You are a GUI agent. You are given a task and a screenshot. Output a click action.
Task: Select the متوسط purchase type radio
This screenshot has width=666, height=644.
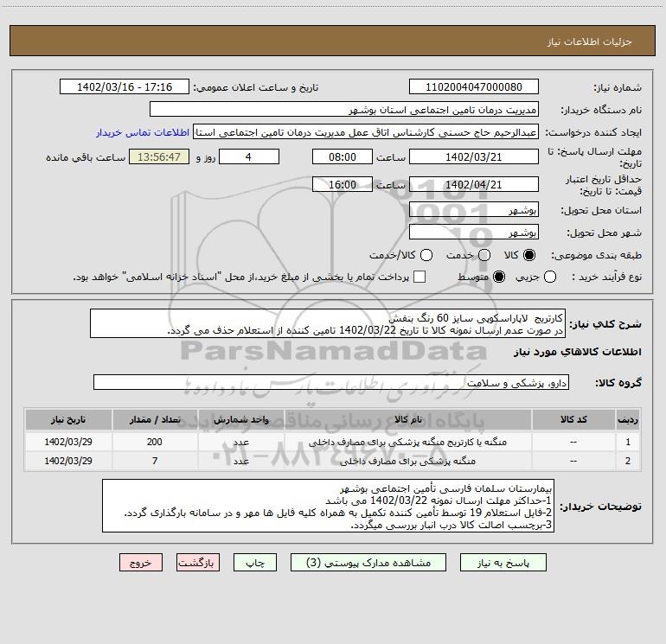pos(499,277)
